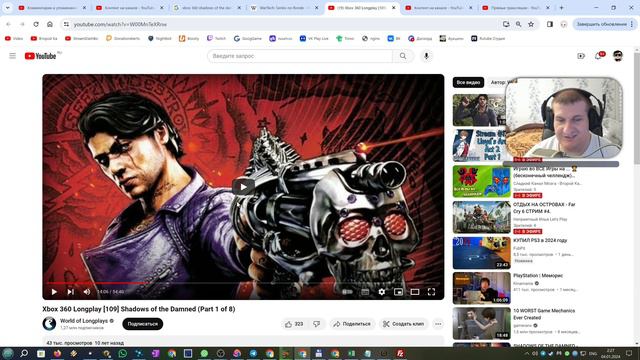Click the youtube.com address bar
This screenshot has width=640, height=360.
point(282,24)
